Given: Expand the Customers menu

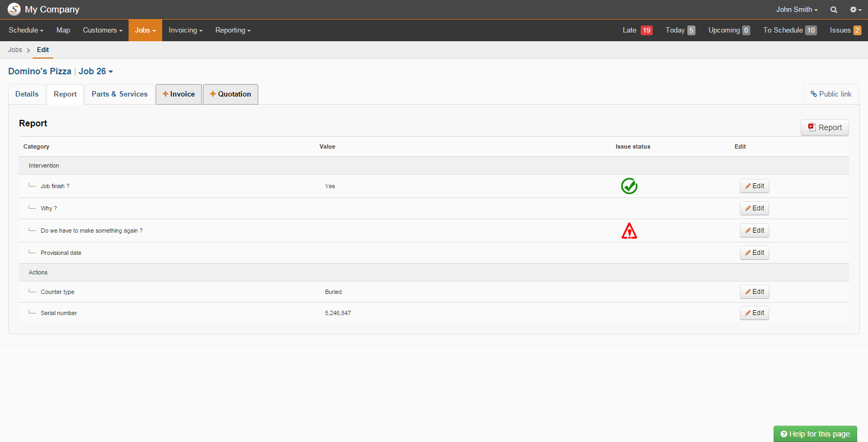Looking at the screenshot, I should click(x=103, y=30).
